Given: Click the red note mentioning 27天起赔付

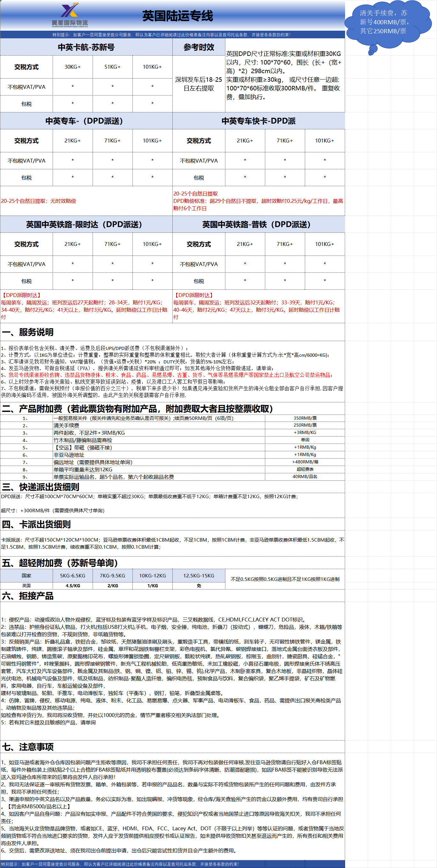Looking at the screenshot, I should pos(86,306).
